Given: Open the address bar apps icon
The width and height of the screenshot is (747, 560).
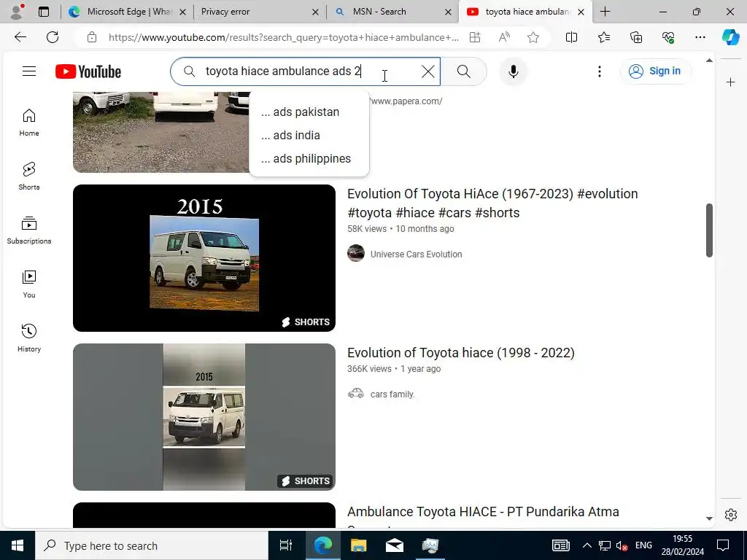Looking at the screenshot, I should pyautogui.click(x=474, y=37).
